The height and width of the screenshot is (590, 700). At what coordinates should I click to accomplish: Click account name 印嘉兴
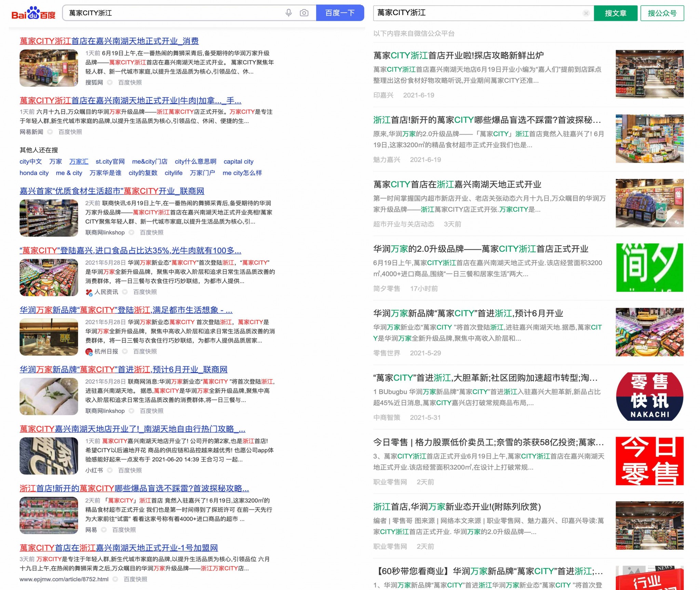(383, 95)
